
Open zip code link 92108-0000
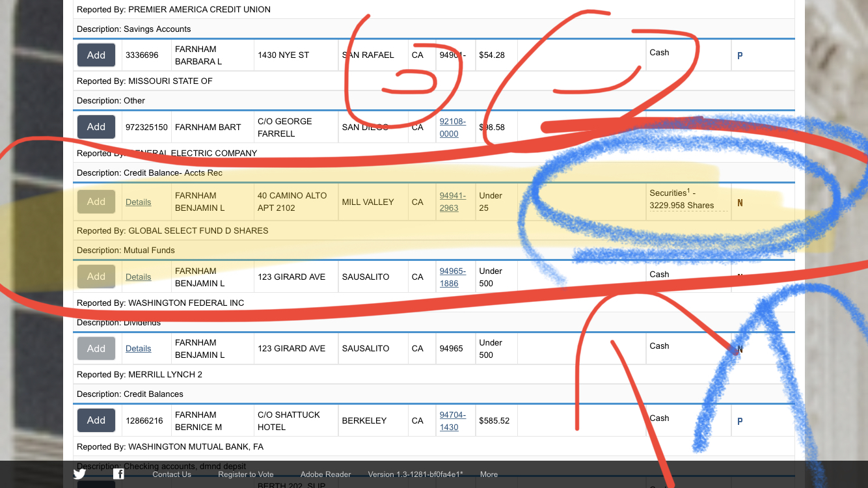point(453,128)
